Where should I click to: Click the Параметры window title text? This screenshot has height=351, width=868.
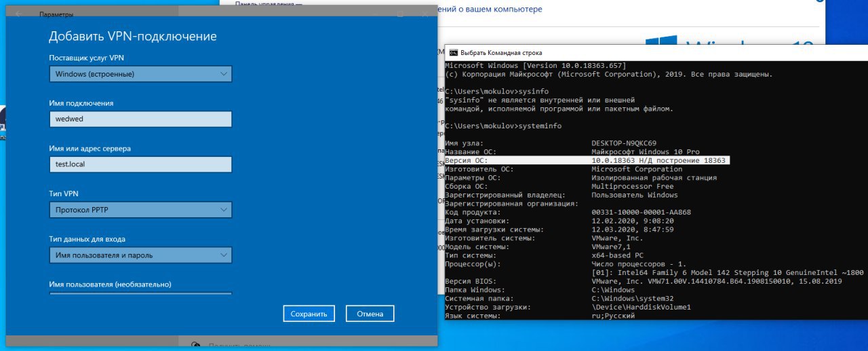(57, 14)
